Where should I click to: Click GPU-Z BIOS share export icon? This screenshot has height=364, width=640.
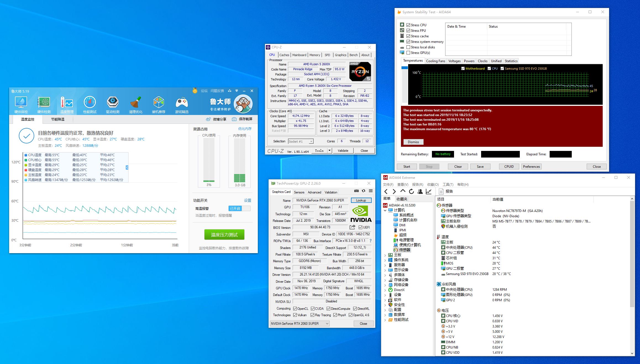pos(352,227)
